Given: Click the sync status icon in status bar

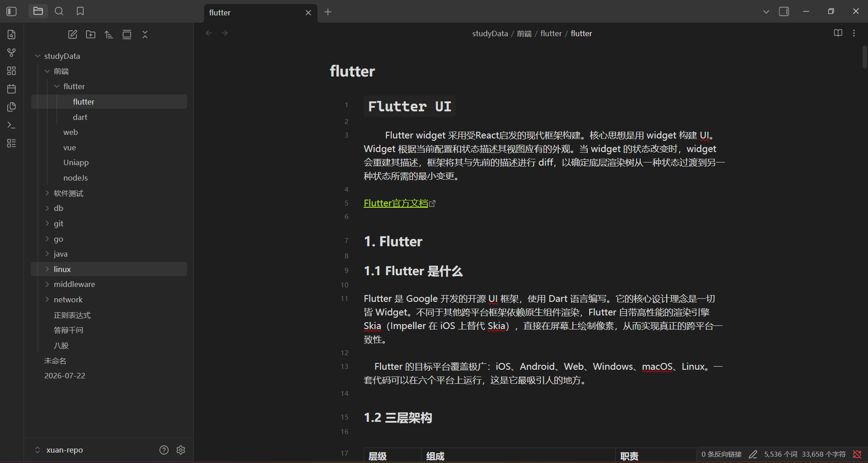Looking at the screenshot, I should pos(857,454).
